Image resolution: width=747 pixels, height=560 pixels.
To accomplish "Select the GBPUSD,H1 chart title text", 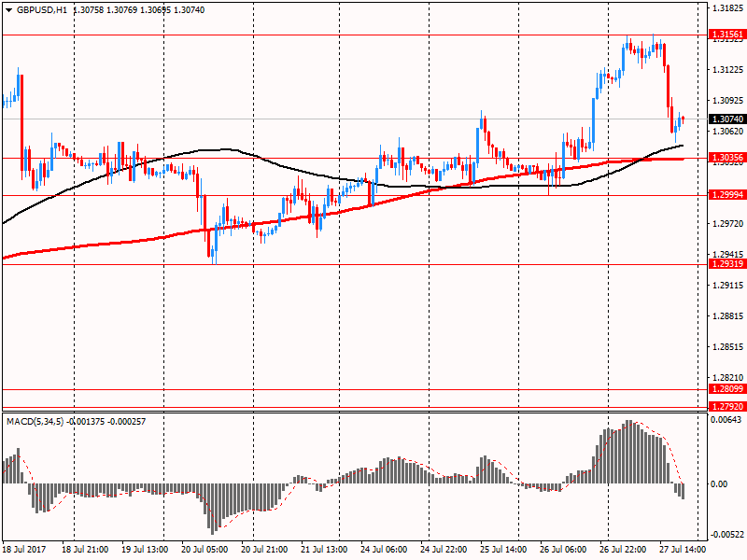I will 42,10.
